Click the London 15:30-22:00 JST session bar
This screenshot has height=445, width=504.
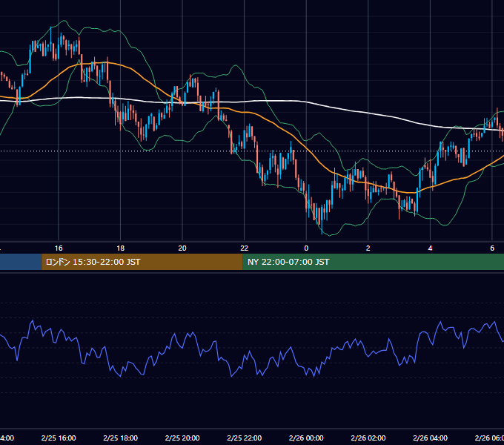pyautogui.click(x=142, y=262)
